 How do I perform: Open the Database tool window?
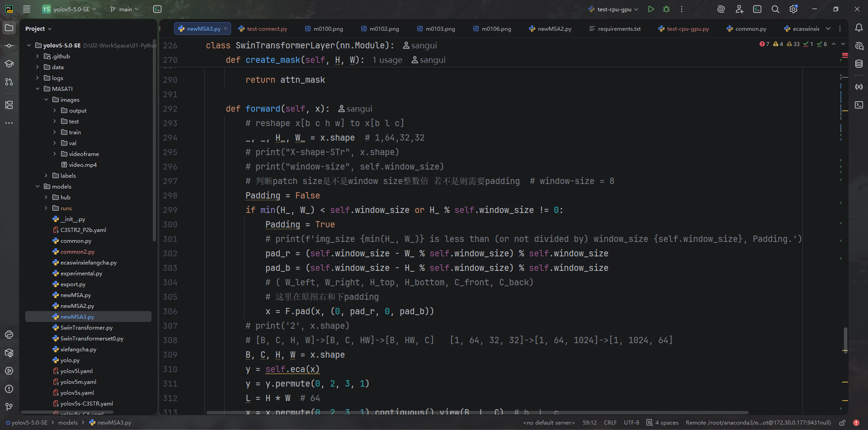pos(859,64)
